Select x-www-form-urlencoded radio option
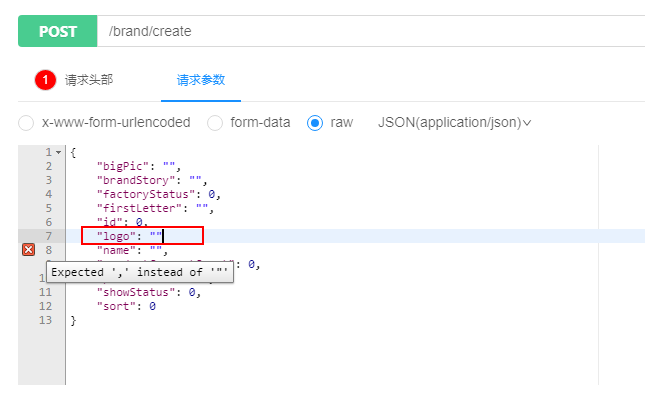 click(26, 123)
